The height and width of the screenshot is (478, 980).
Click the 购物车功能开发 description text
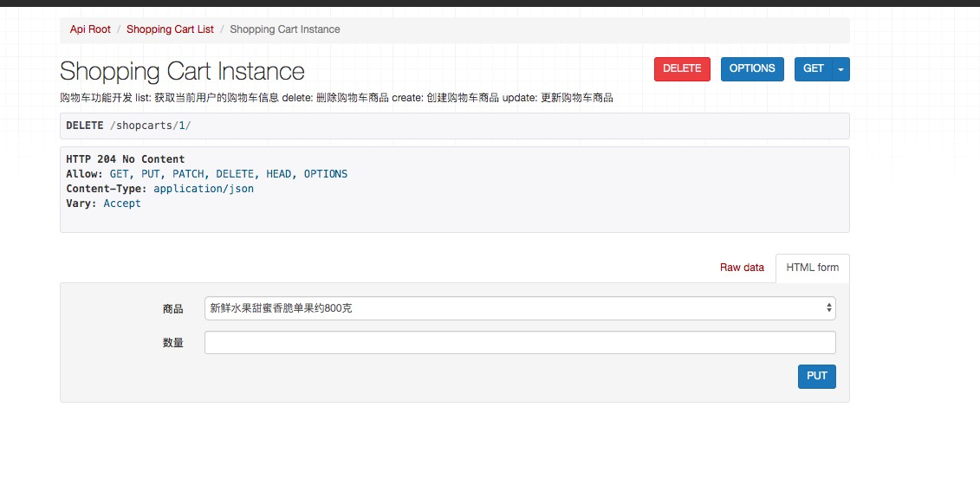click(336, 98)
